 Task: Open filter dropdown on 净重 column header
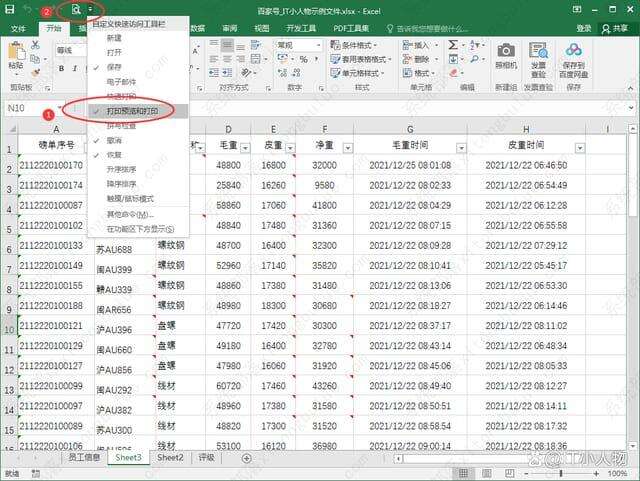pos(348,148)
